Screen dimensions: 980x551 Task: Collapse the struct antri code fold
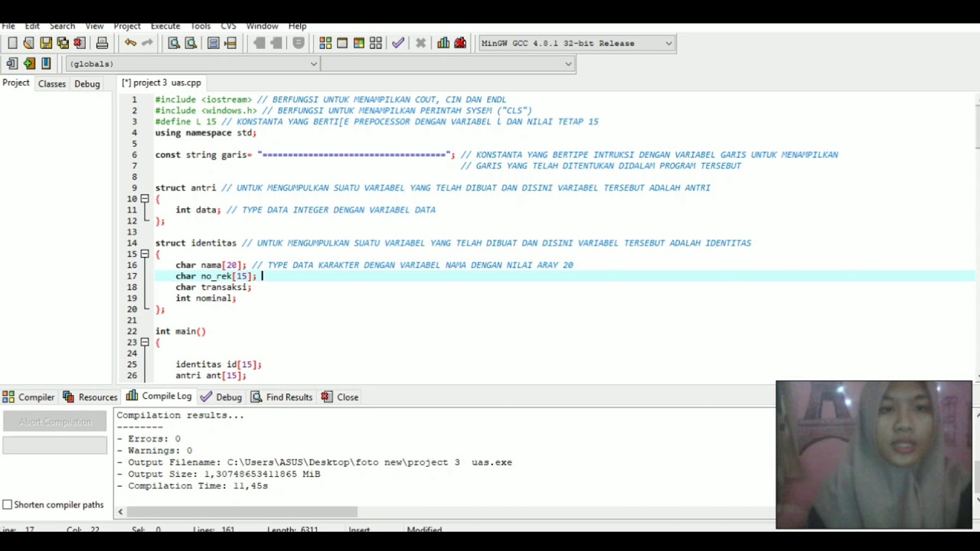(144, 199)
